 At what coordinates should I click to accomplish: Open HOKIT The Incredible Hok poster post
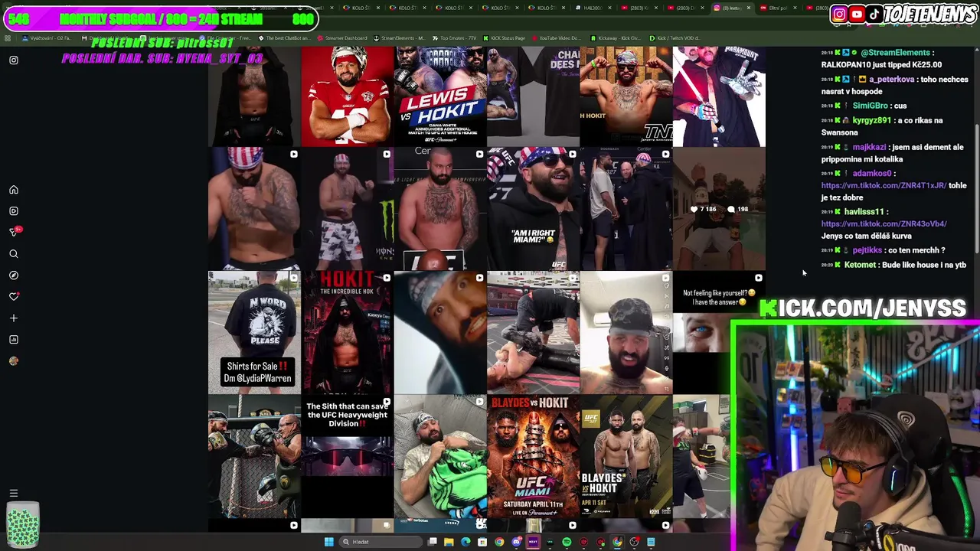point(348,333)
